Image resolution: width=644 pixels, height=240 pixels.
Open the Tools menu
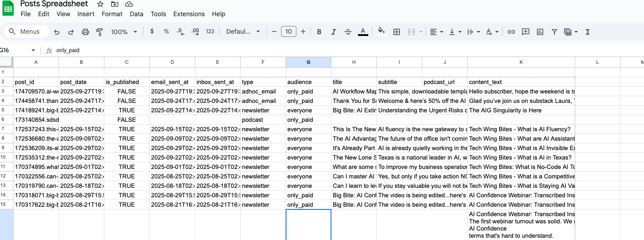pyautogui.click(x=158, y=14)
